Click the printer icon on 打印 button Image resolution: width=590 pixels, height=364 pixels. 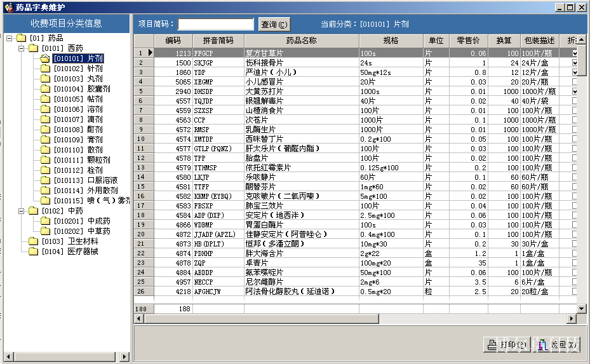[492, 345]
